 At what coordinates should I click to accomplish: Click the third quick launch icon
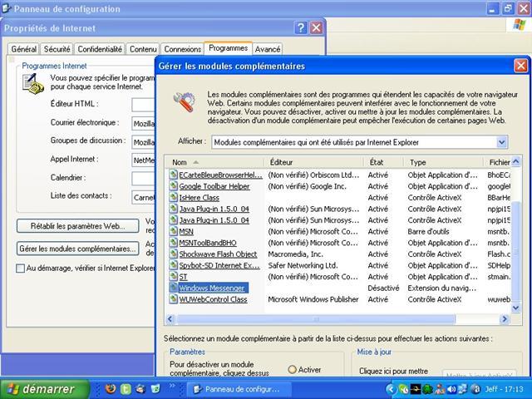[140, 388]
